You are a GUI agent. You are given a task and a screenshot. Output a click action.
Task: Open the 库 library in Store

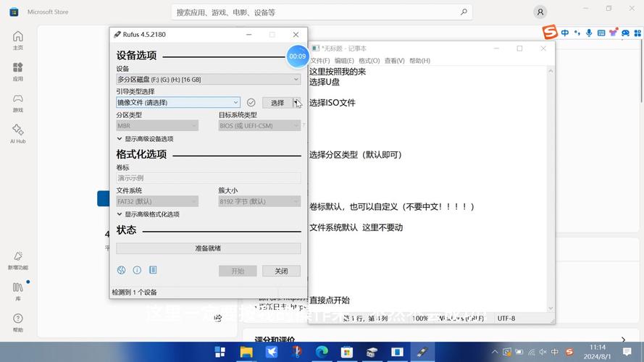17,291
